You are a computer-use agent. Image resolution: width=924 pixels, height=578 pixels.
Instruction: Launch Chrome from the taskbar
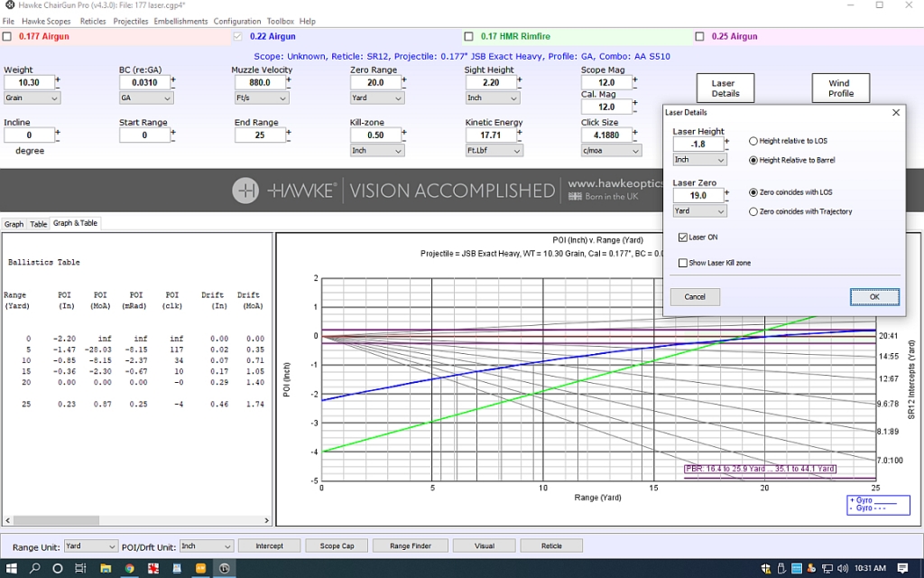pyautogui.click(x=129, y=569)
